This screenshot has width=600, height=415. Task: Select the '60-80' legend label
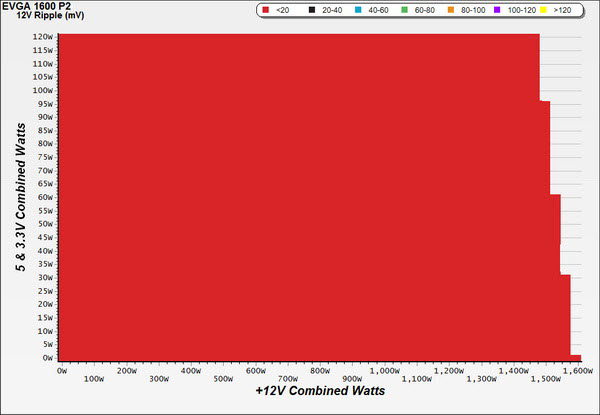point(425,10)
